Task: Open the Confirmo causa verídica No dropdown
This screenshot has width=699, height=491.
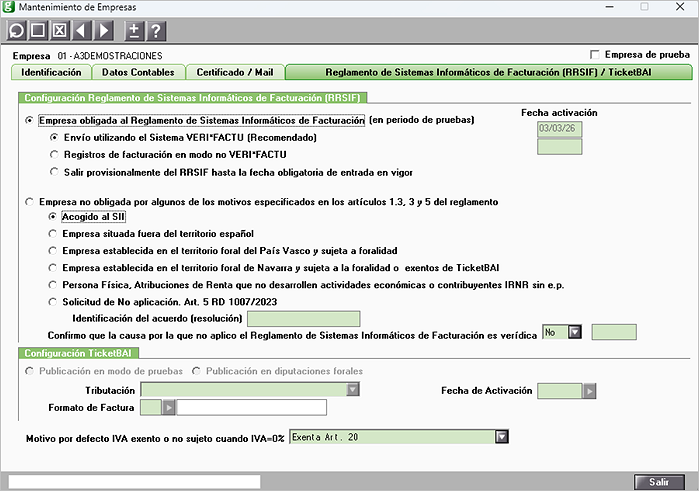Action: click(x=575, y=332)
